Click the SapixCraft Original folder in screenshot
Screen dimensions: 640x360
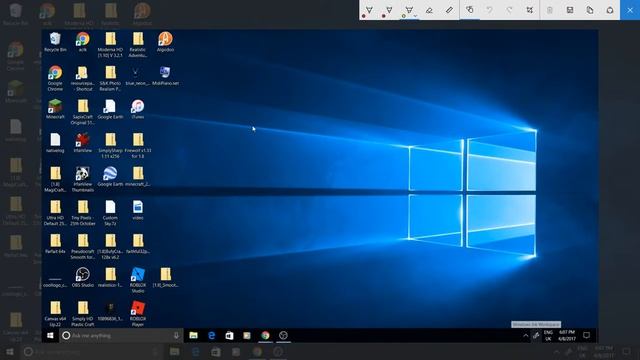[x=82, y=112]
